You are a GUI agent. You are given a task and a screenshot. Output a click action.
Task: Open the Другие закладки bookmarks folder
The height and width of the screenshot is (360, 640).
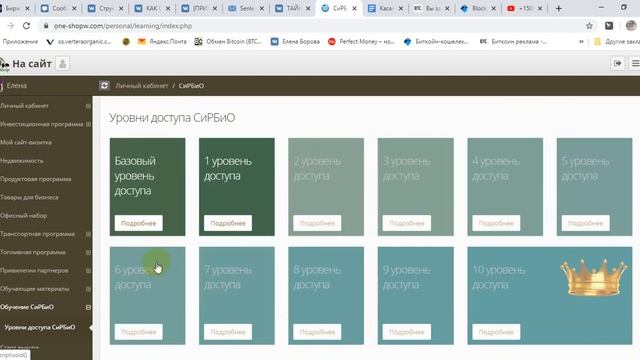(x=617, y=42)
